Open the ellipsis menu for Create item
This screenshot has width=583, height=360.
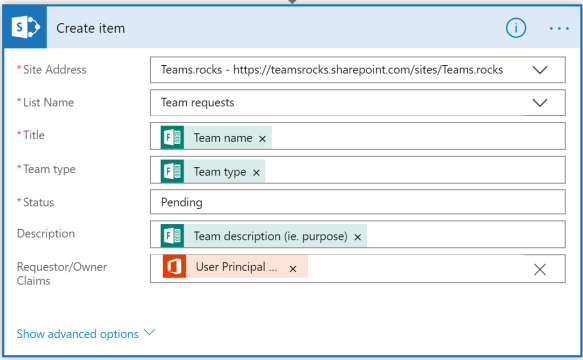[x=559, y=28]
